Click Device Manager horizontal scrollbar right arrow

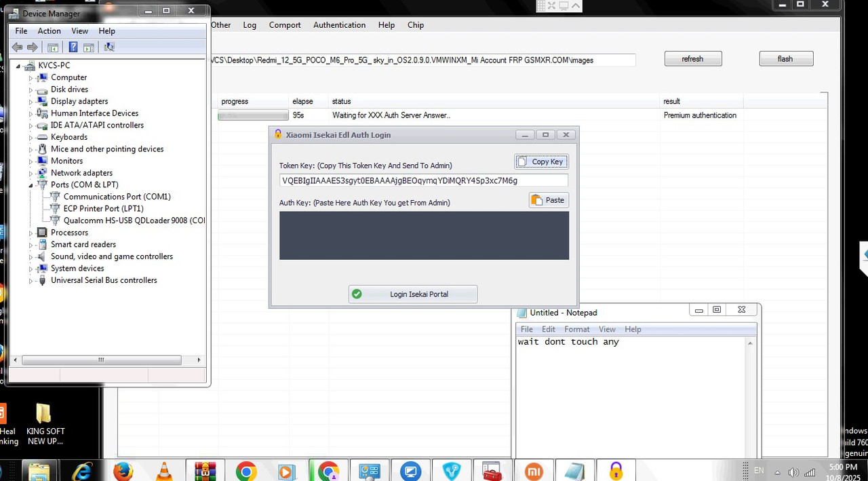click(199, 360)
